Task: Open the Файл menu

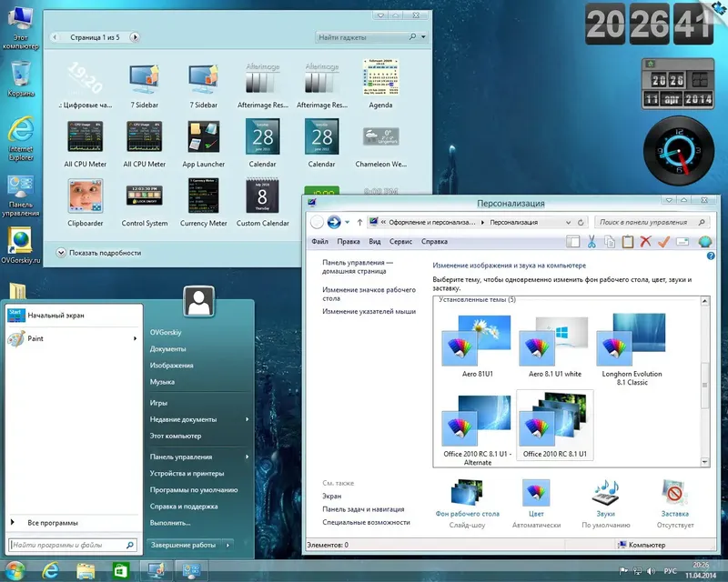Action: tap(319, 241)
